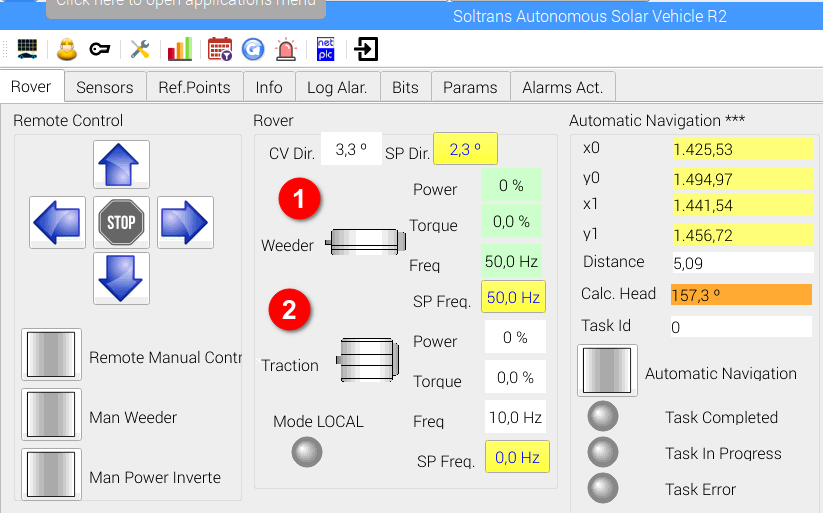Turn rover left with the left arrow
This screenshot has width=823, height=513.
point(57,222)
